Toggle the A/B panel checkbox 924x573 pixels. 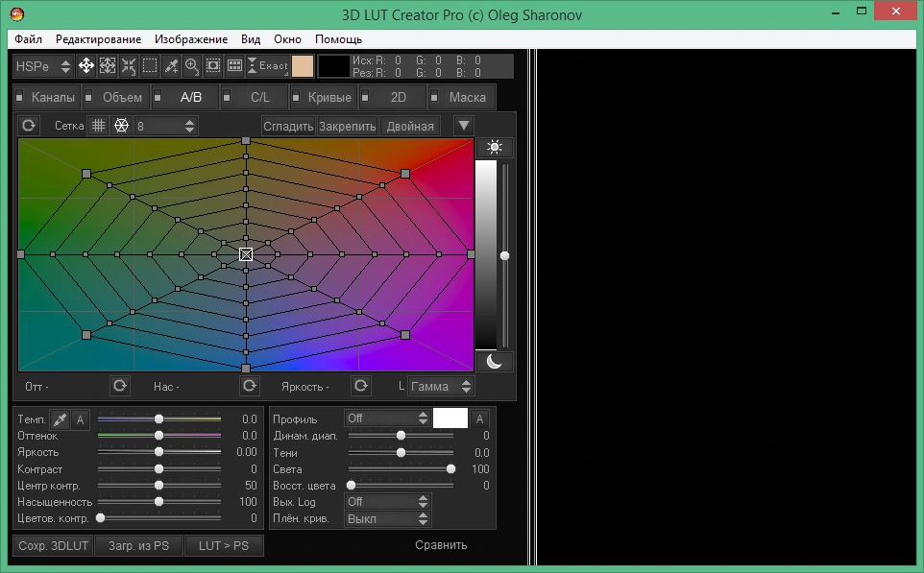[x=158, y=97]
